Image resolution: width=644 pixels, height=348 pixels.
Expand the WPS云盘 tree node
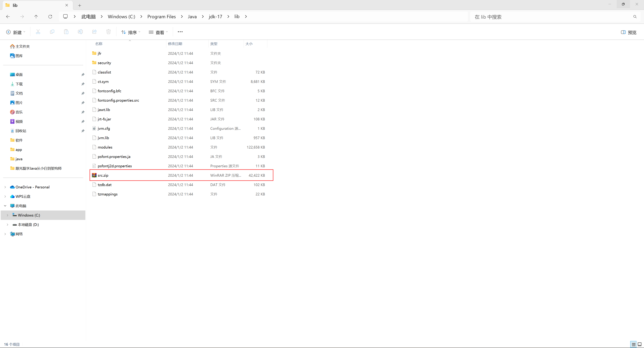(5, 196)
